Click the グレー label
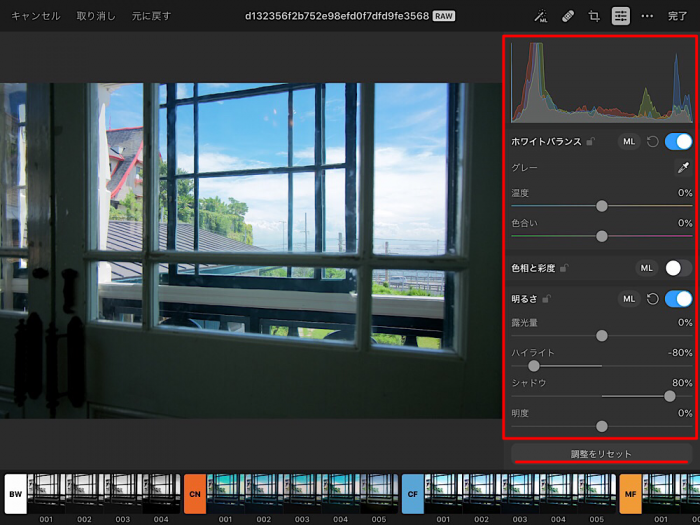 click(x=524, y=167)
